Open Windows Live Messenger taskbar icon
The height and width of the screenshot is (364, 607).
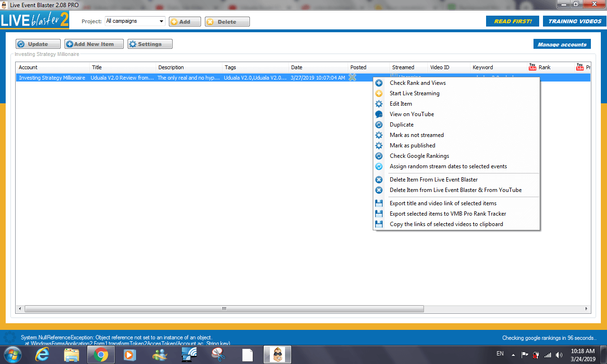pyautogui.click(x=159, y=355)
